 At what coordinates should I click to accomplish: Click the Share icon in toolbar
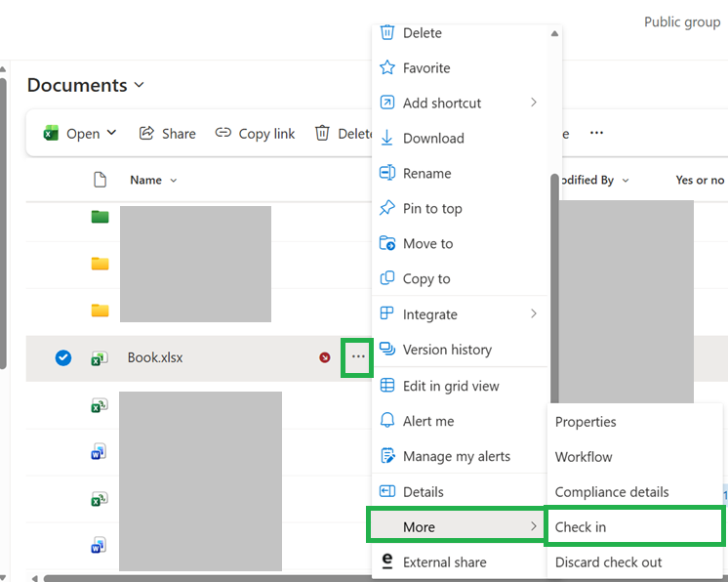coord(146,133)
